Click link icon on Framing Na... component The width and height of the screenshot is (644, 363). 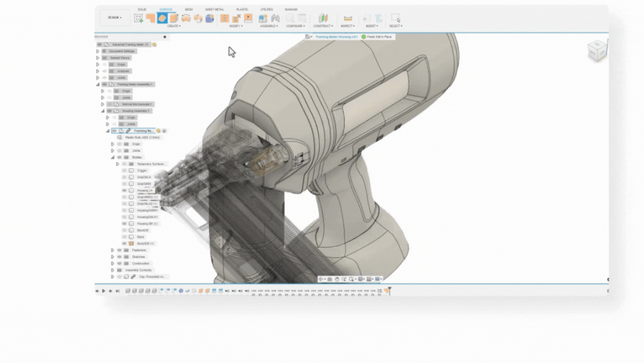[x=128, y=131]
